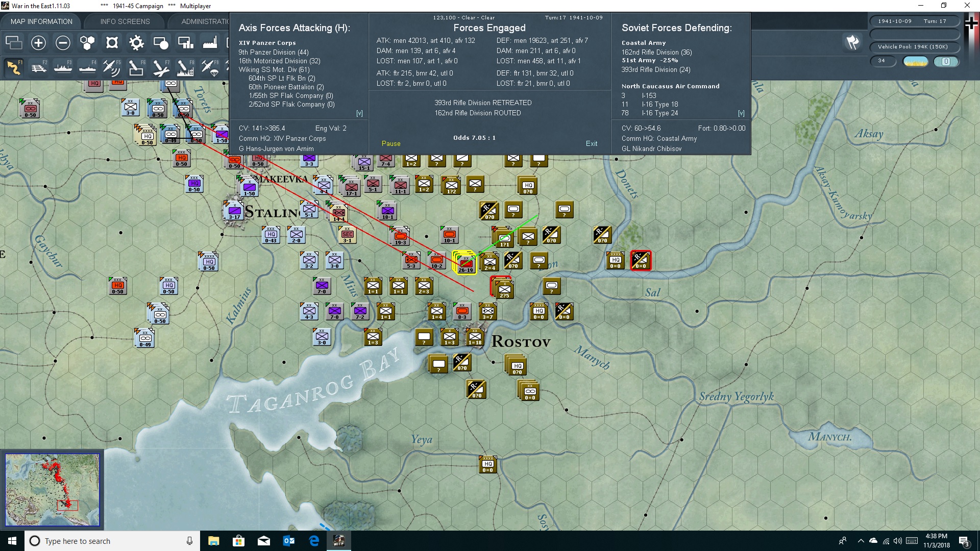Click the square frame toolbar icon
980x551 pixels.
pos(112,43)
